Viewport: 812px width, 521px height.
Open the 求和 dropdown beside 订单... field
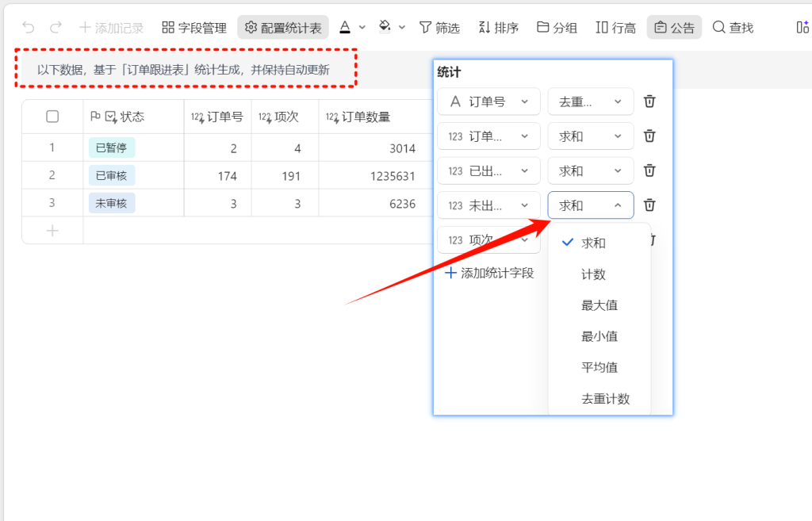pyautogui.click(x=590, y=136)
